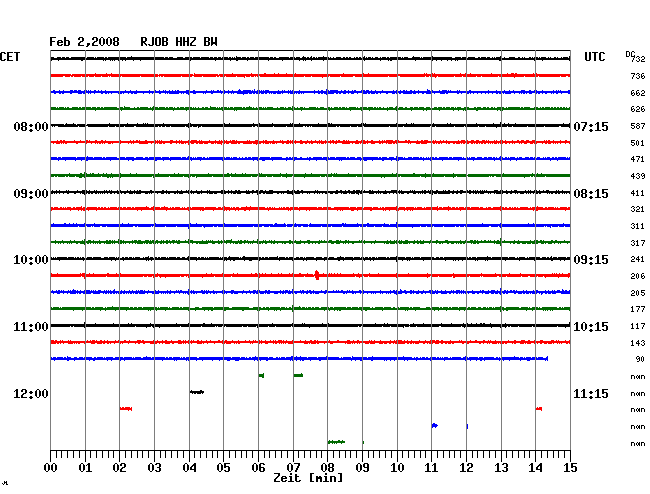Click the red spike event on the 10:15 CET trace
This screenshot has width=650, height=494.
[317, 275]
